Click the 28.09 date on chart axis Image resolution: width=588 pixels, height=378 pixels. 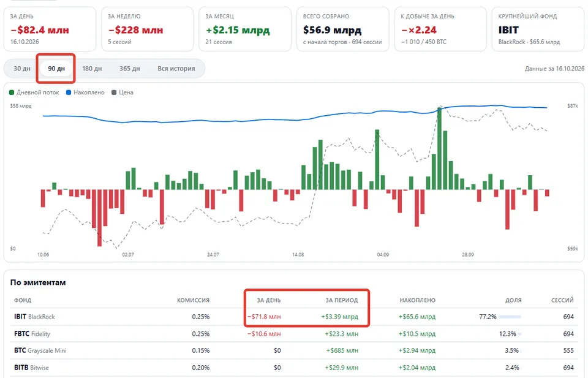[468, 255]
